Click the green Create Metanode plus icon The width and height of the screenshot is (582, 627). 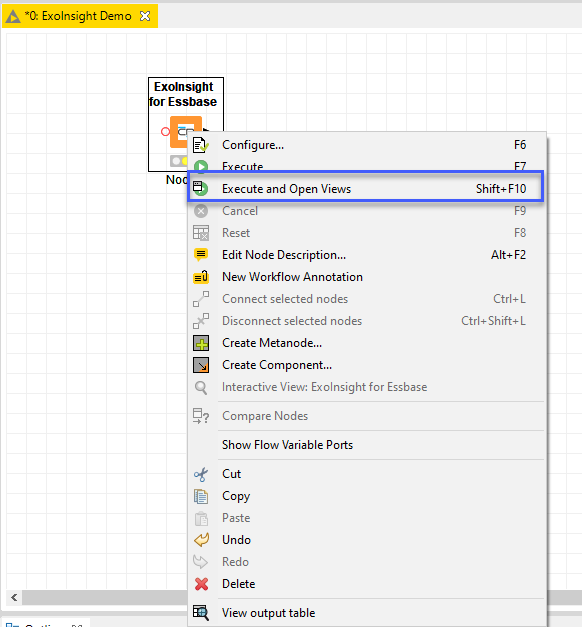pos(201,343)
